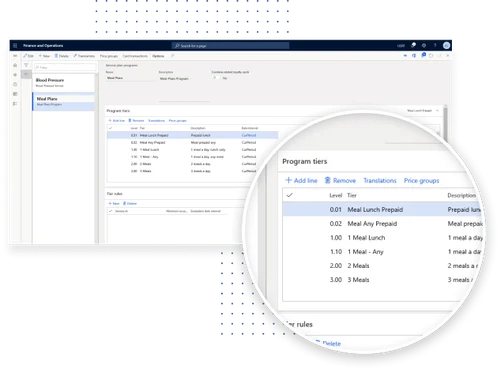This screenshot has height=371, width=500.
Task: Open the user avatar in top bar
Action: [x=447, y=45]
